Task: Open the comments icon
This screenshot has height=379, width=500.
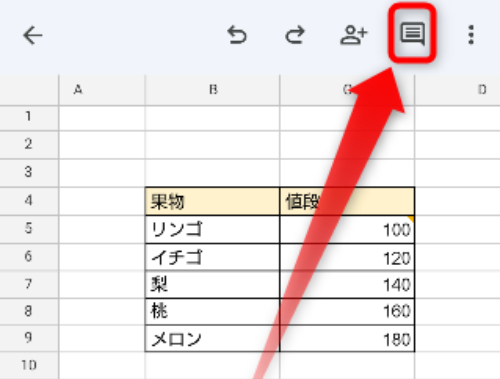Action: (413, 34)
